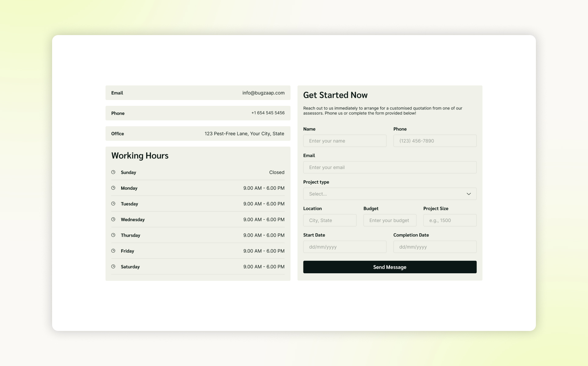Click the clock icon beside Thursday

tap(113, 235)
